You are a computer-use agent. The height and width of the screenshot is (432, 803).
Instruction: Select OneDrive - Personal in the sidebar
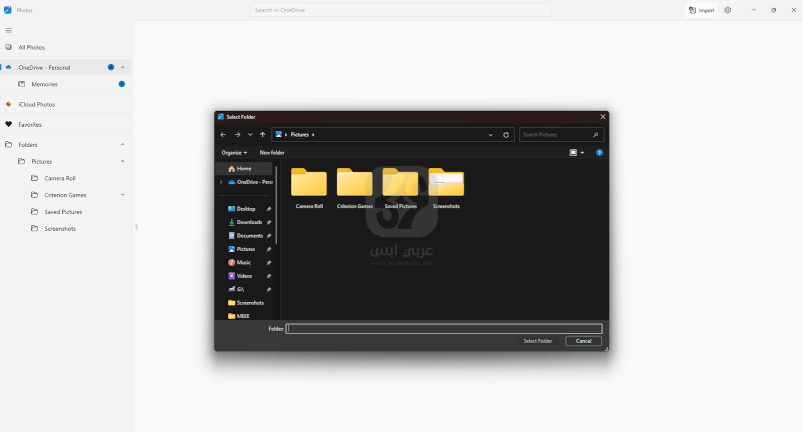tap(66, 67)
